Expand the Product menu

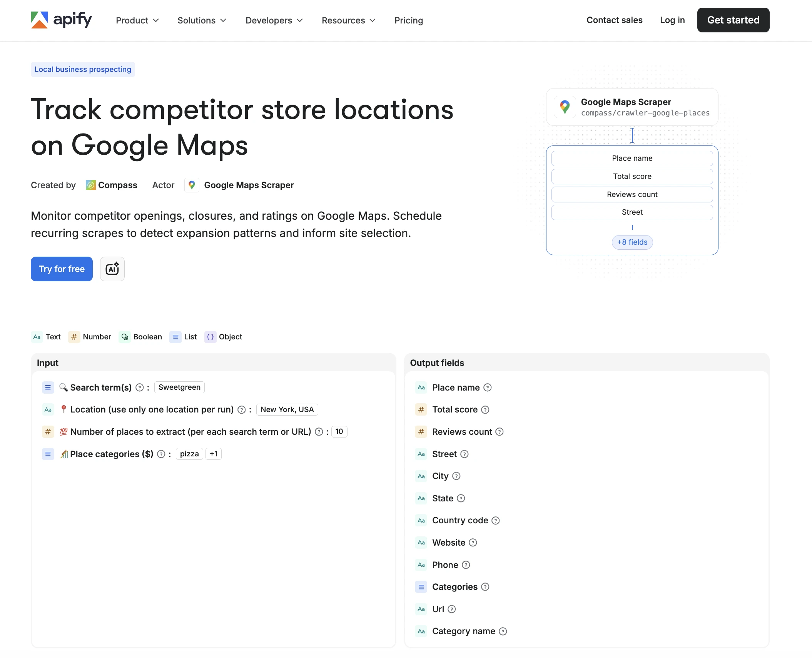pos(137,20)
